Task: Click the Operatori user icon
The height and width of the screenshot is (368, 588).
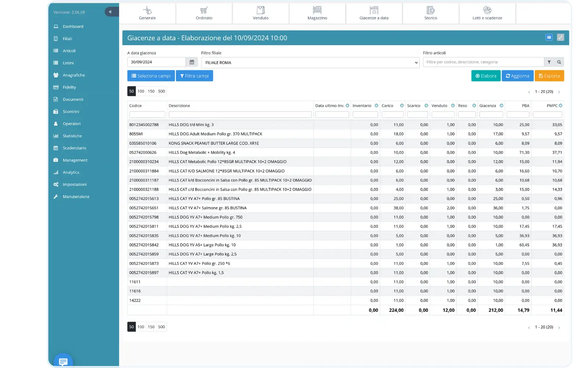Action: 56,124
